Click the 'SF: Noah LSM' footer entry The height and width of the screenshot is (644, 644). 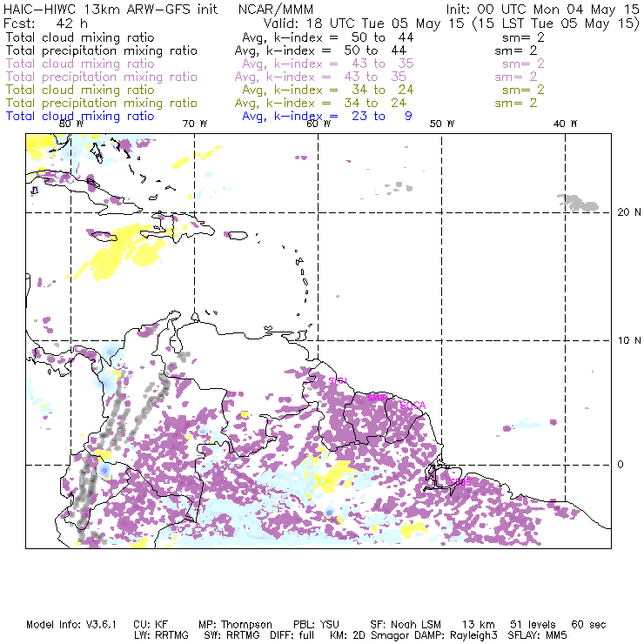tap(406, 625)
